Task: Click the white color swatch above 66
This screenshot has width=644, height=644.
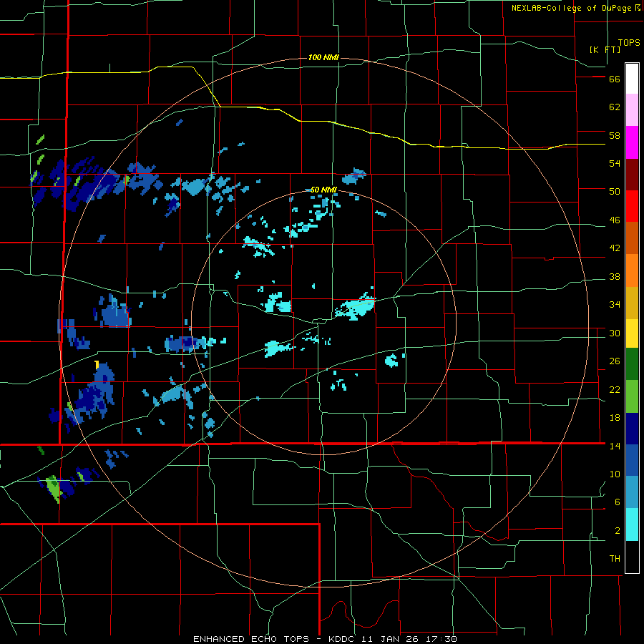Action: 632,79
